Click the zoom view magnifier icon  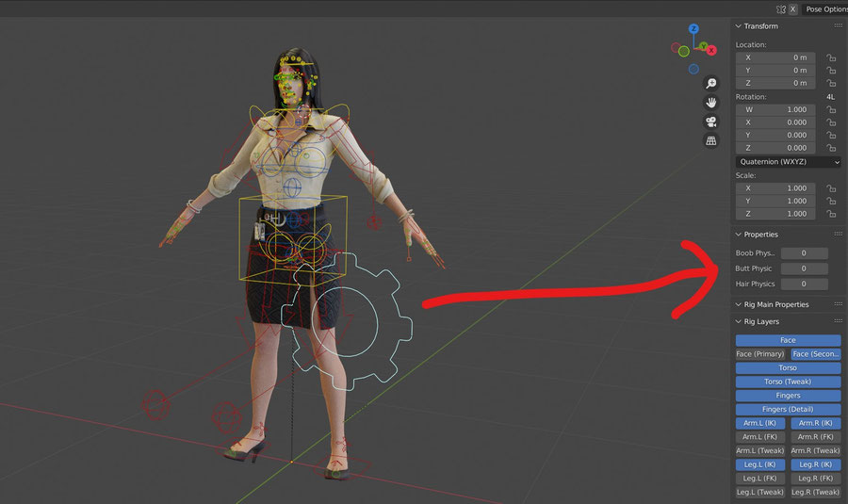pyautogui.click(x=711, y=84)
